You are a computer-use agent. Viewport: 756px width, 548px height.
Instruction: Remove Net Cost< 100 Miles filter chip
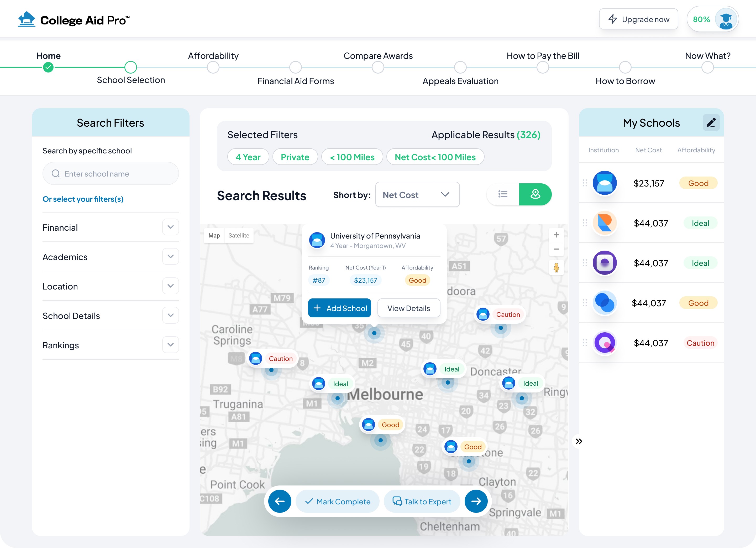tap(435, 157)
